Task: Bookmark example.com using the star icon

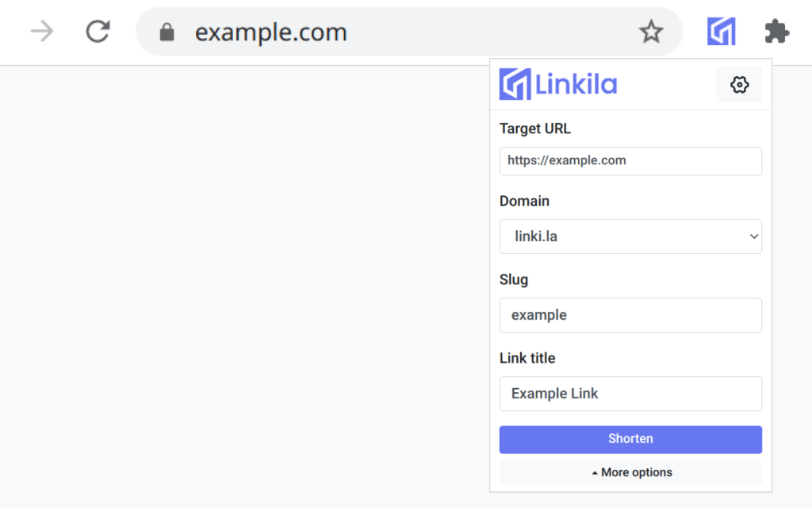Action: tap(651, 32)
